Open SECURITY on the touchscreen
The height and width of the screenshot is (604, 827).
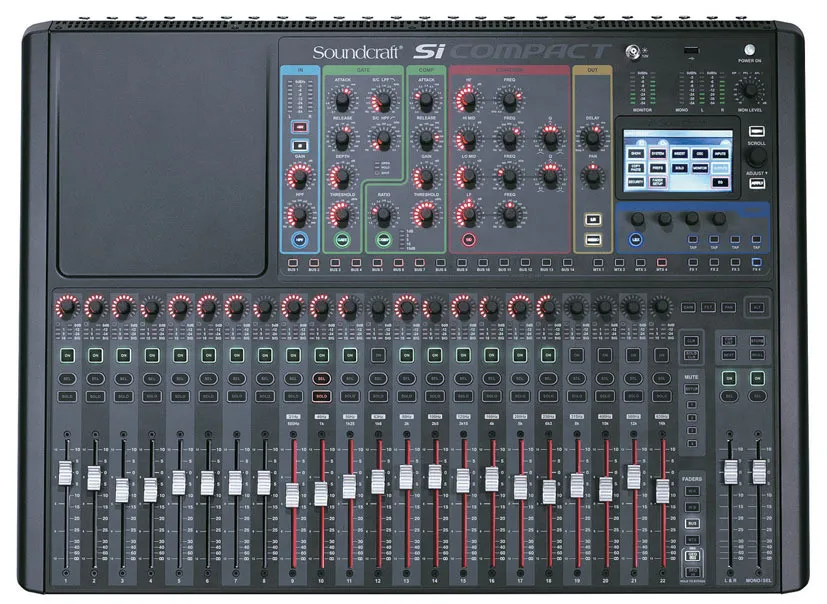(x=636, y=183)
